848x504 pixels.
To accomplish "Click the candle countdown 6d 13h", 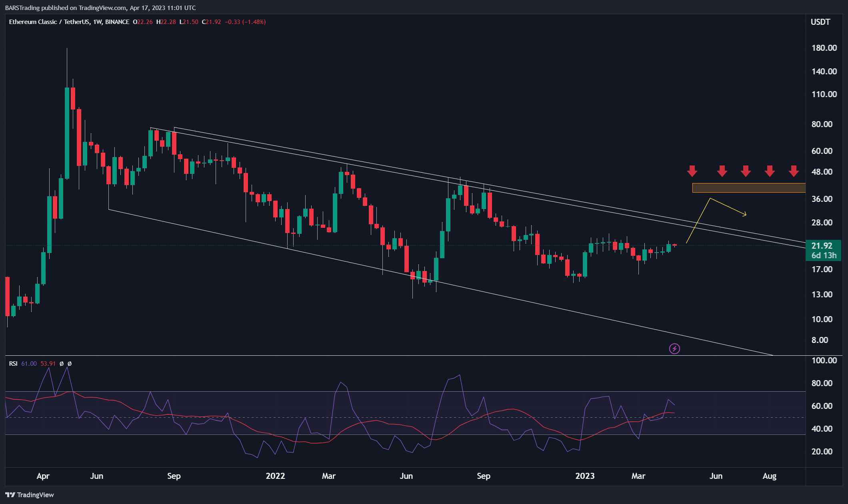I will [x=824, y=255].
